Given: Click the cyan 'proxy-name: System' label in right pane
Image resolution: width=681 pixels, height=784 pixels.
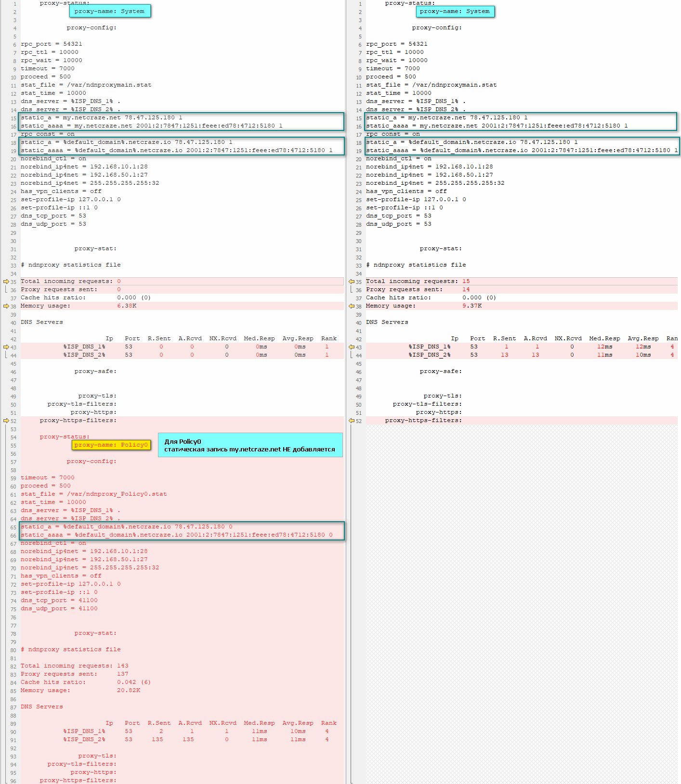Looking at the screenshot, I should click(455, 11).
